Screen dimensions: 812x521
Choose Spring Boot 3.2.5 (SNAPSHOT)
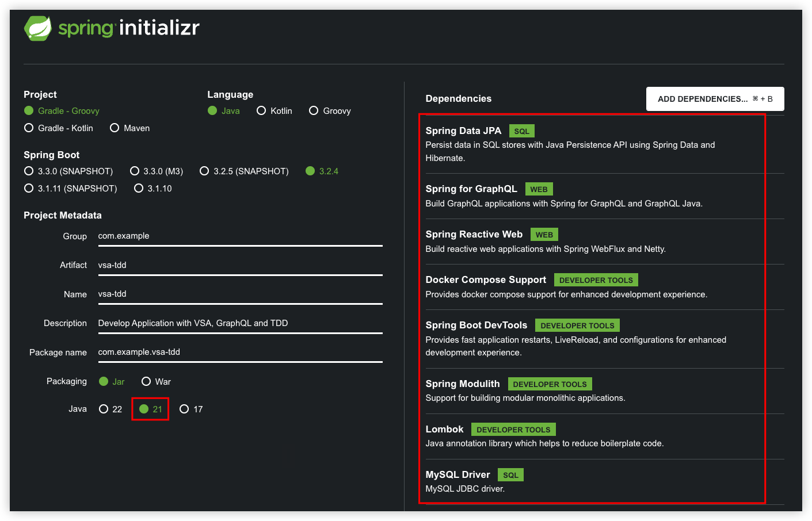click(x=244, y=171)
